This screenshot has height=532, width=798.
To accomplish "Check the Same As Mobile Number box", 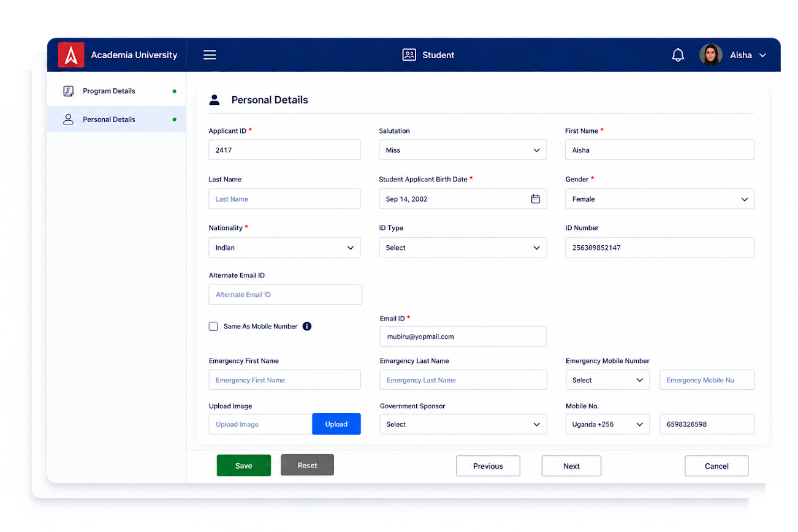I will (213, 327).
